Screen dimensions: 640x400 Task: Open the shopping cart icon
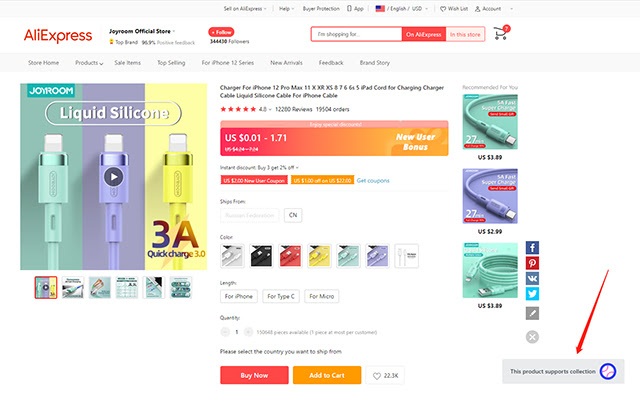pos(500,33)
